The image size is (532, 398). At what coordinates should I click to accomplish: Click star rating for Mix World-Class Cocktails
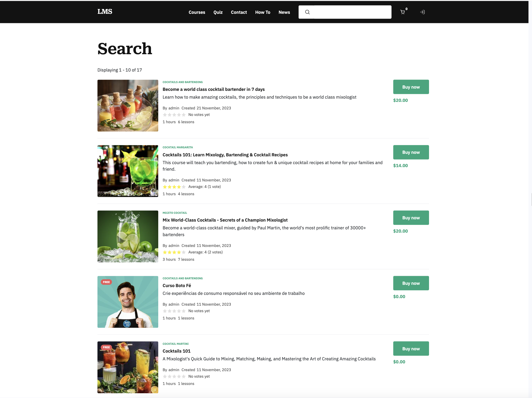174,252
